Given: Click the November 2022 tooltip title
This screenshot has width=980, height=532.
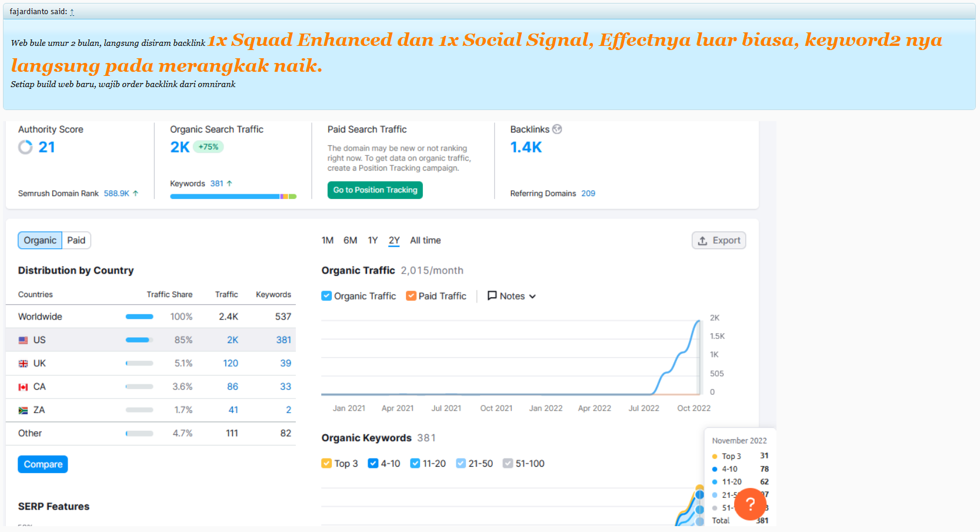Looking at the screenshot, I should tap(739, 440).
